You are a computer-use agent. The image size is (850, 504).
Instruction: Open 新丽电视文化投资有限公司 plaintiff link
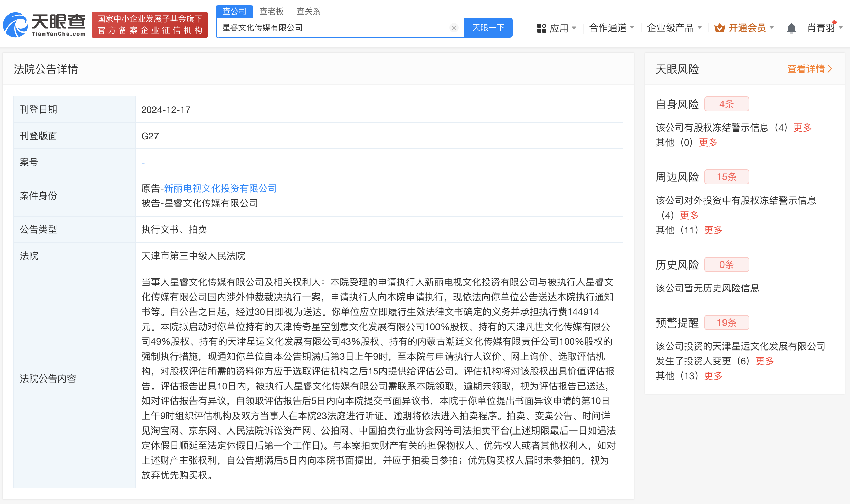coord(220,188)
